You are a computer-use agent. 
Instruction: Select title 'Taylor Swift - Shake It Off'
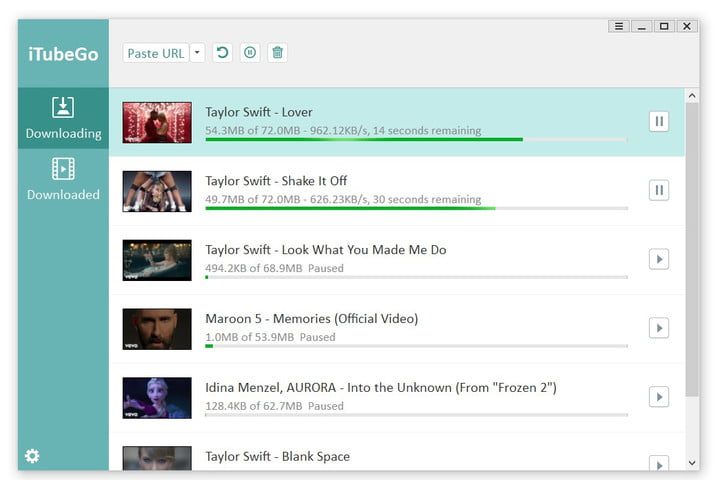[x=276, y=181]
